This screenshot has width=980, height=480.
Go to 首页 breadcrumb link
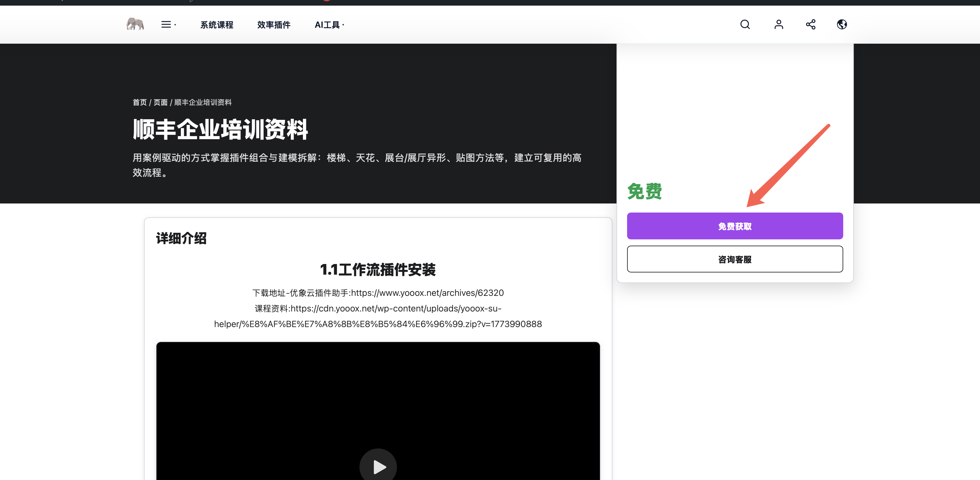[140, 102]
